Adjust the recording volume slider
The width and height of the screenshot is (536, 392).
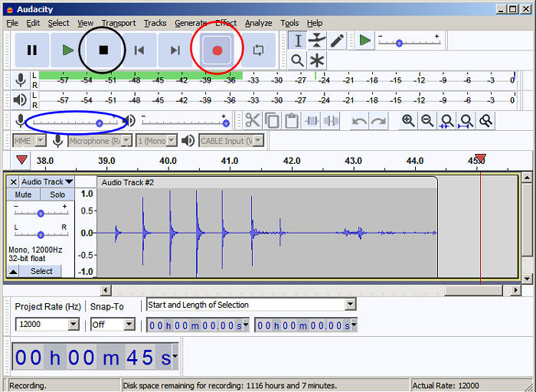[x=75, y=122]
